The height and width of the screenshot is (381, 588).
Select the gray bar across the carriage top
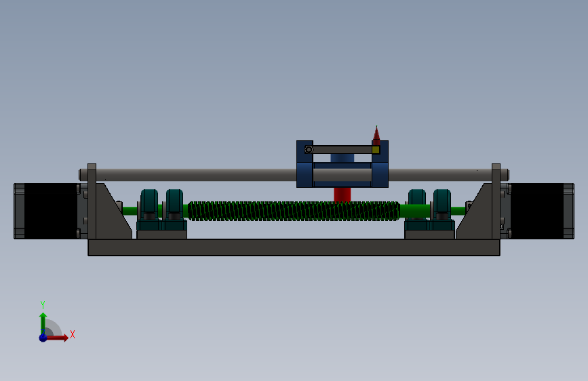pyautogui.click(x=342, y=150)
